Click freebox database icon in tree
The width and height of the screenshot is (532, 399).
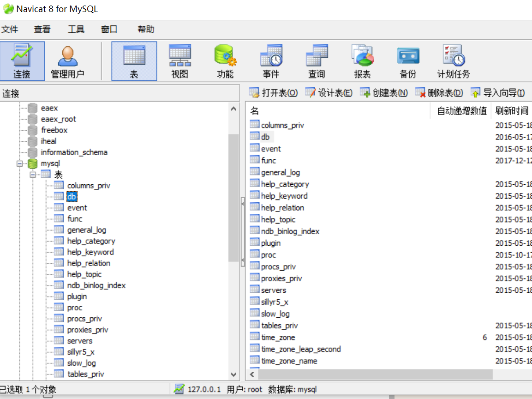click(x=33, y=130)
